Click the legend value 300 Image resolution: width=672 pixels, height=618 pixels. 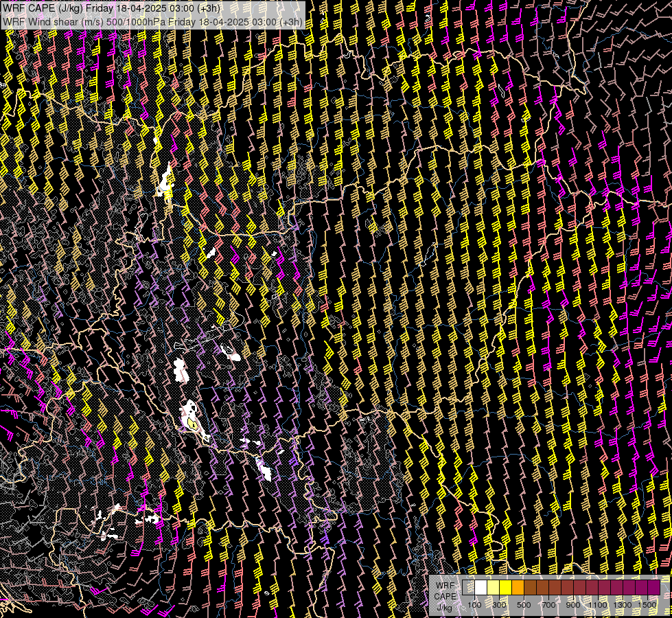499,605
